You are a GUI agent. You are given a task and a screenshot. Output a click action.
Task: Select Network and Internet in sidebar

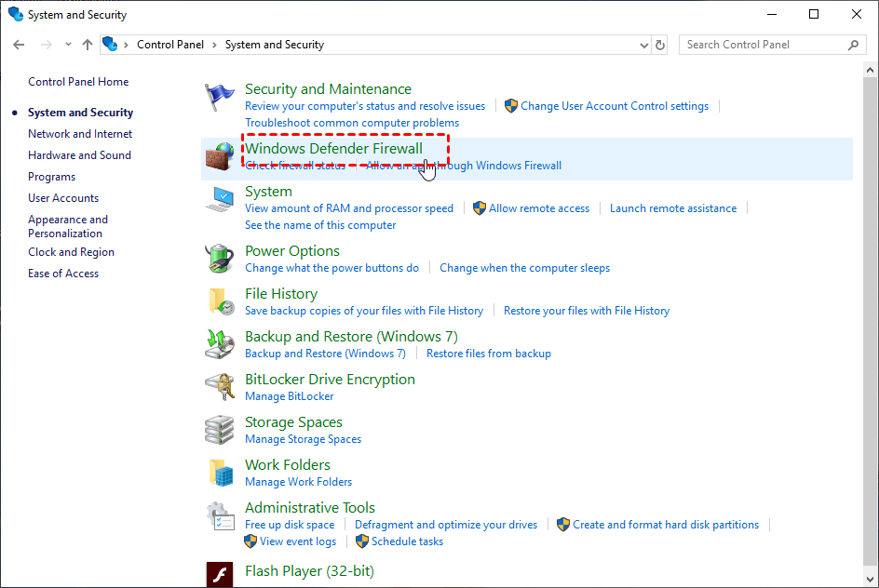click(x=80, y=134)
